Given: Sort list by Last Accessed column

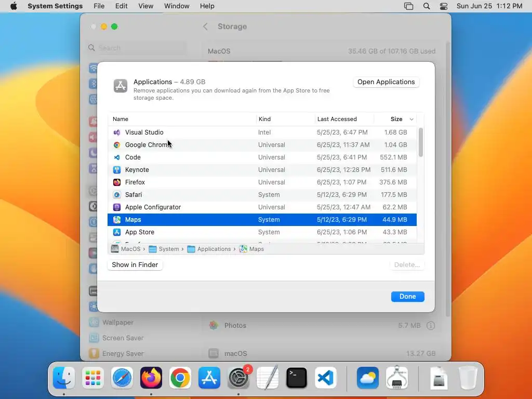Looking at the screenshot, I should pos(337,119).
